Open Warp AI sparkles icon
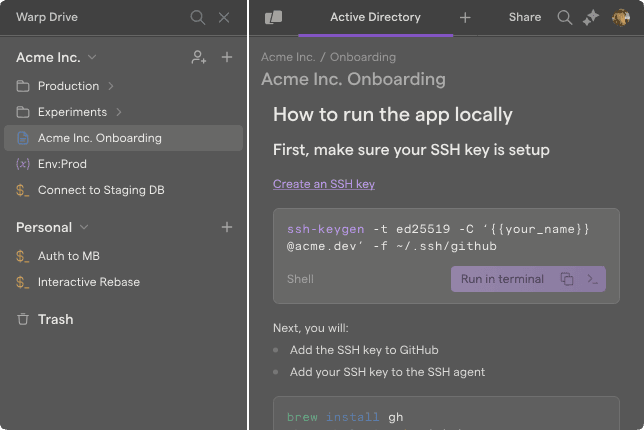Viewport: 644px width, 430px height. pyautogui.click(x=591, y=17)
